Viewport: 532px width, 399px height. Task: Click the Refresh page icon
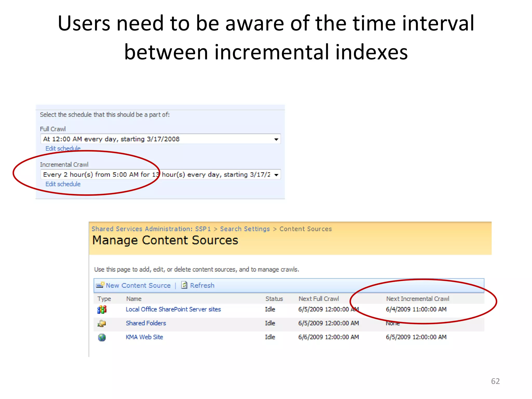pyautogui.click(x=184, y=285)
